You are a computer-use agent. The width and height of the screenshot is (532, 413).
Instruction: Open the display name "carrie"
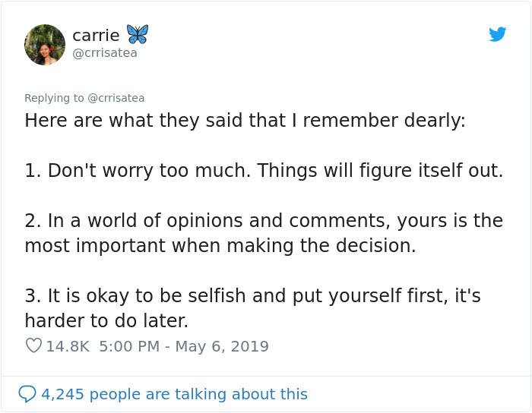point(94,35)
